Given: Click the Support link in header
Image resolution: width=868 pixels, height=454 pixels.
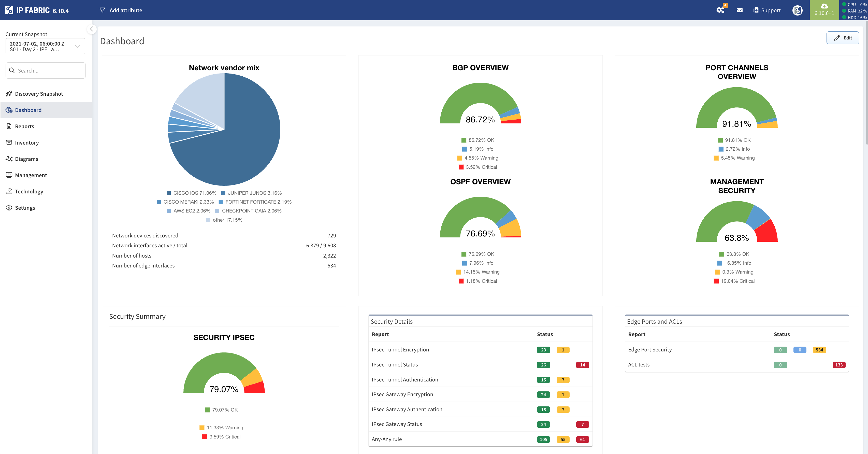Looking at the screenshot, I should point(767,10).
